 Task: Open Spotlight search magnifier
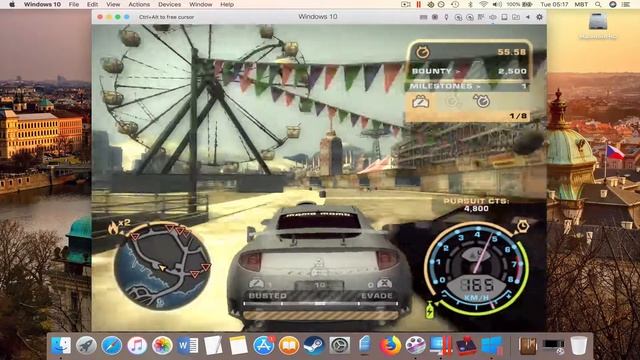click(x=598, y=4)
